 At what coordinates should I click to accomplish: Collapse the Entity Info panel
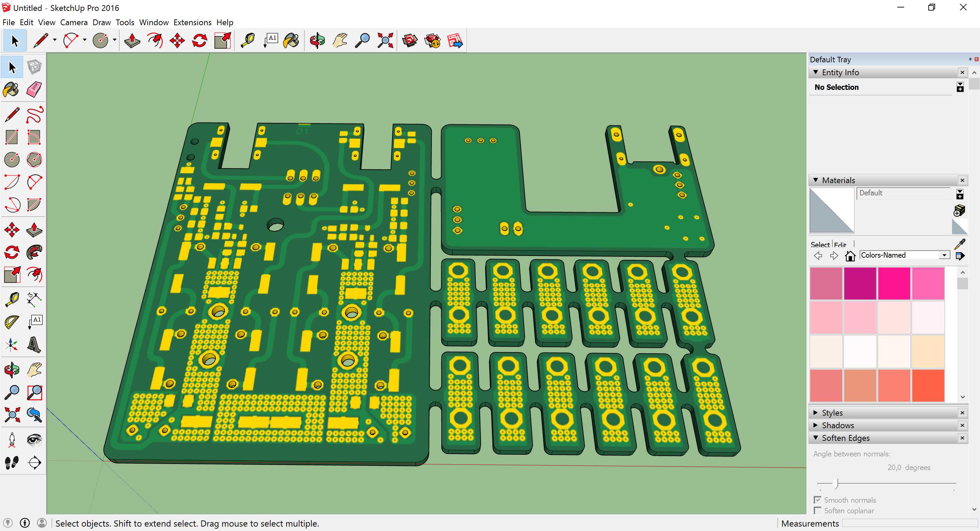point(816,72)
